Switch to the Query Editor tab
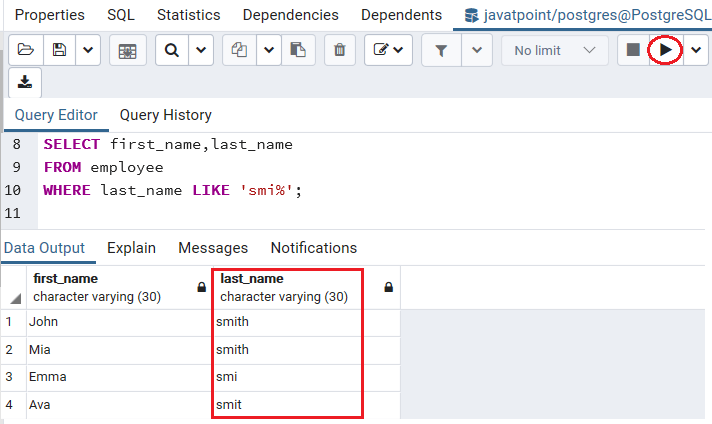 click(x=56, y=115)
